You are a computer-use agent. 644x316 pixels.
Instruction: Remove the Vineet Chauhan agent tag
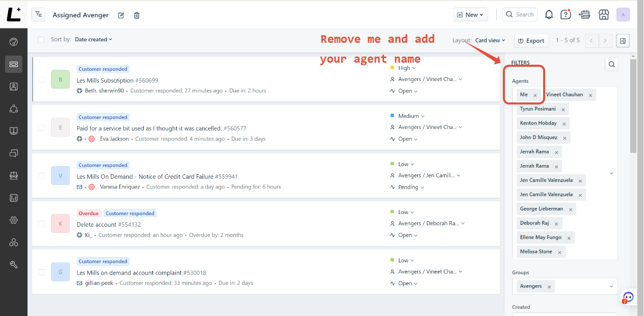pyautogui.click(x=591, y=95)
